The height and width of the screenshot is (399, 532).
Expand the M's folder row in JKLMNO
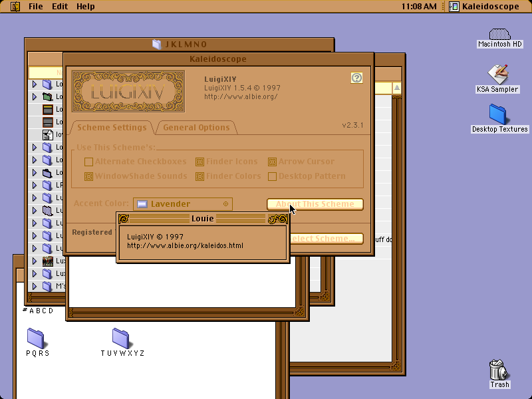(35, 286)
